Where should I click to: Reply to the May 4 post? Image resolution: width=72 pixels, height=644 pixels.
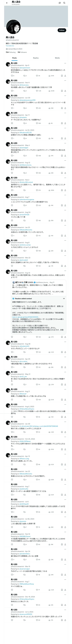pos(12,156)
